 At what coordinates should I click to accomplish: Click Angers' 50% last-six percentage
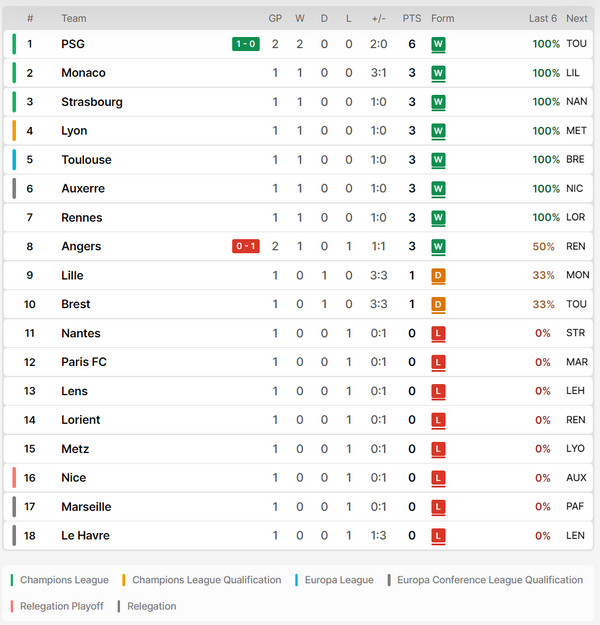click(x=546, y=246)
